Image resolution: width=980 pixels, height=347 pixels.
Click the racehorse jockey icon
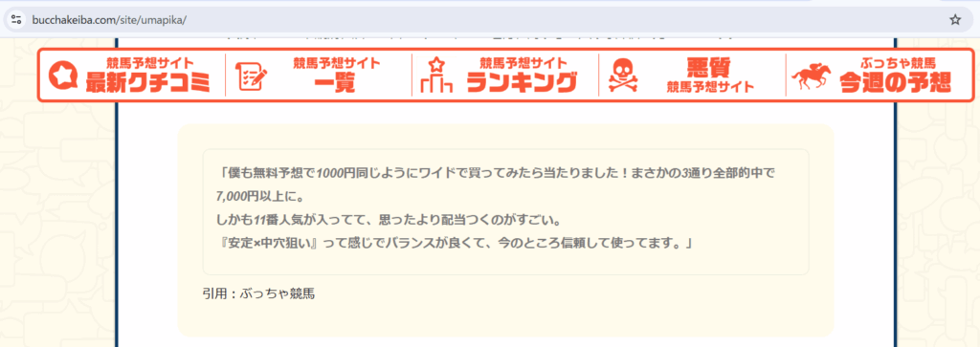(812, 77)
